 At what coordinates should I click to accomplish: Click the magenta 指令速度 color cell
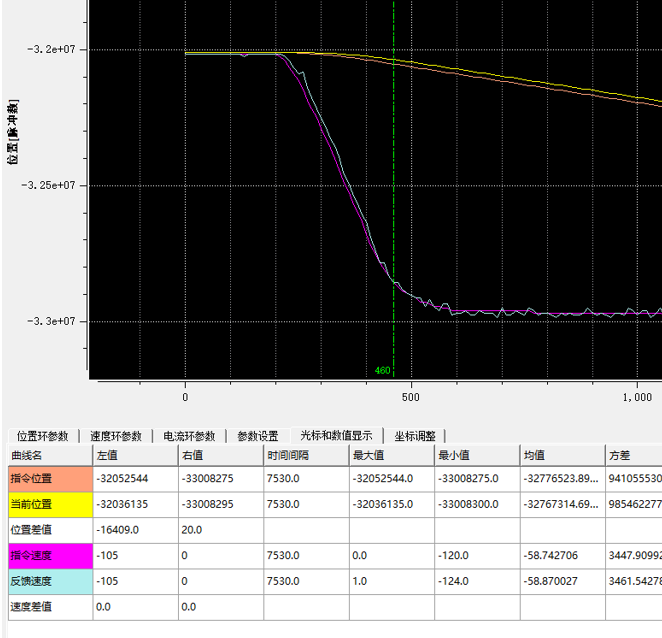point(50,556)
